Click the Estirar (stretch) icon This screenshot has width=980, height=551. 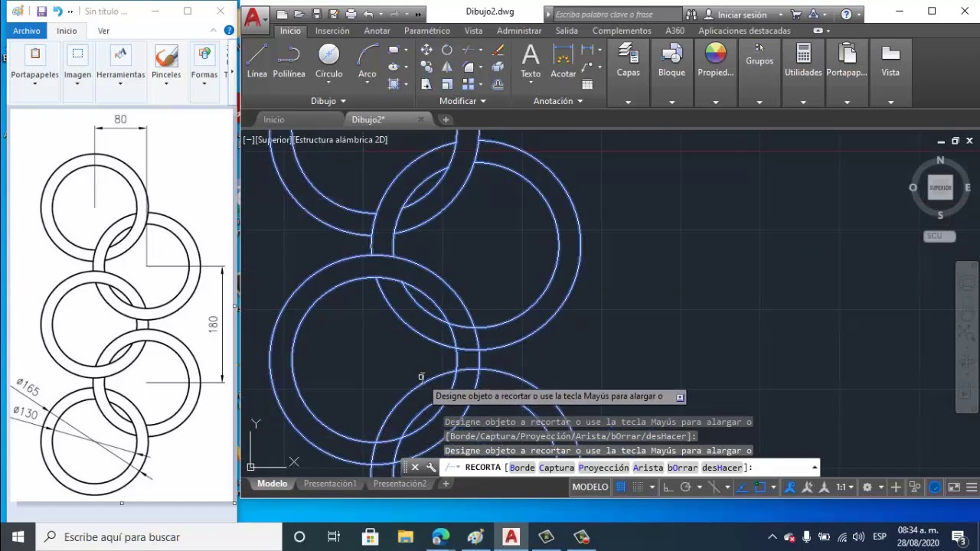click(426, 83)
